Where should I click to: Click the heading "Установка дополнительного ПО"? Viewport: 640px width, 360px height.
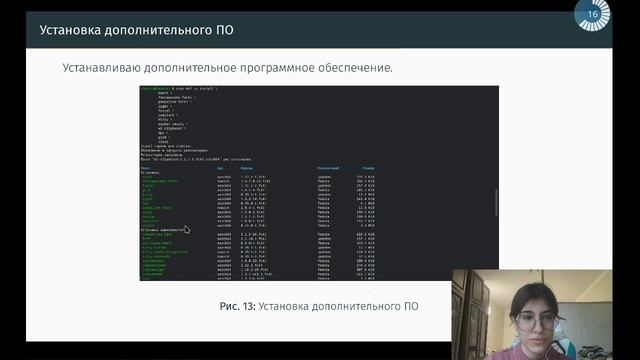(136, 30)
